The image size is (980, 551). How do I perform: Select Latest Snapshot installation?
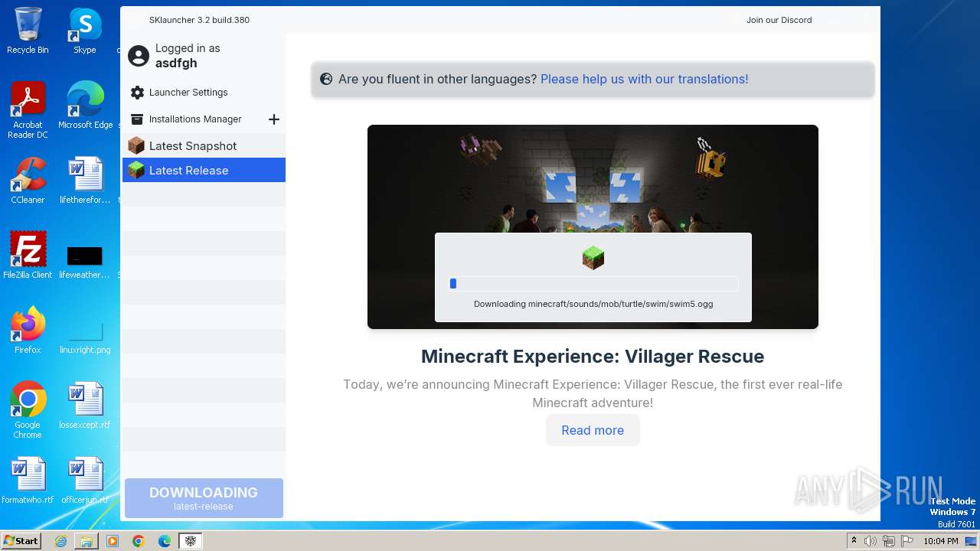[204, 146]
